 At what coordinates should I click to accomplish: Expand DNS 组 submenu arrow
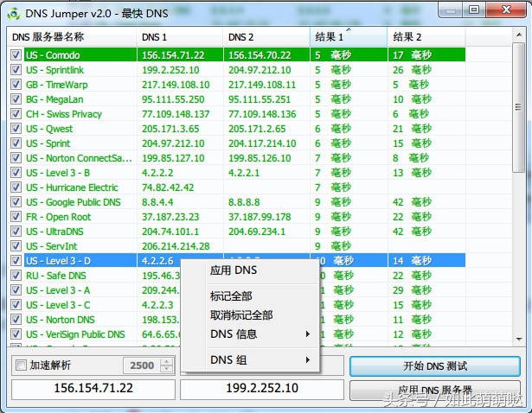coord(307,359)
